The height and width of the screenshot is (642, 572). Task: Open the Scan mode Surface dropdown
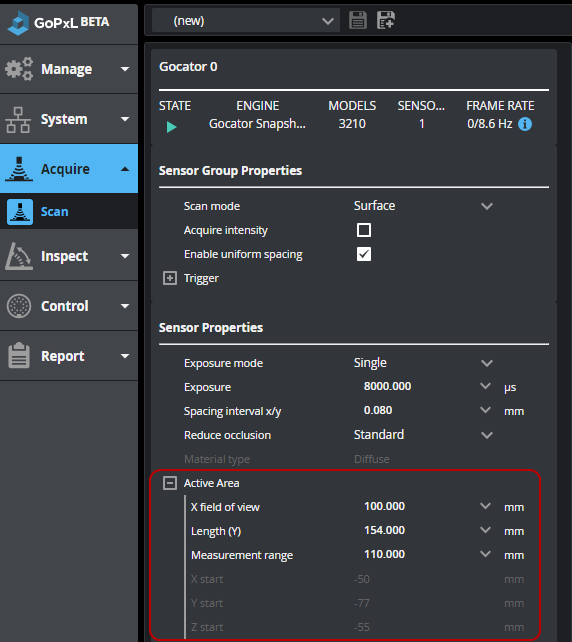click(x=423, y=206)
